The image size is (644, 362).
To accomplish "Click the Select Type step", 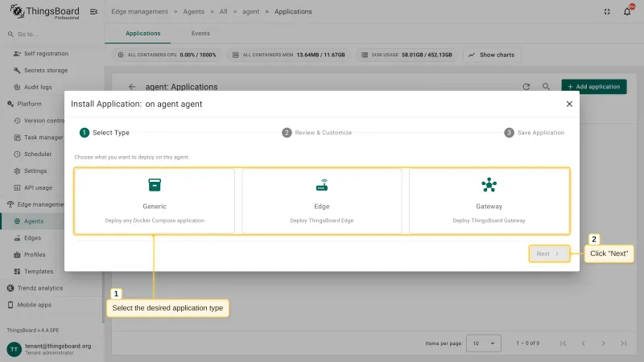I will tap(105, 133).
